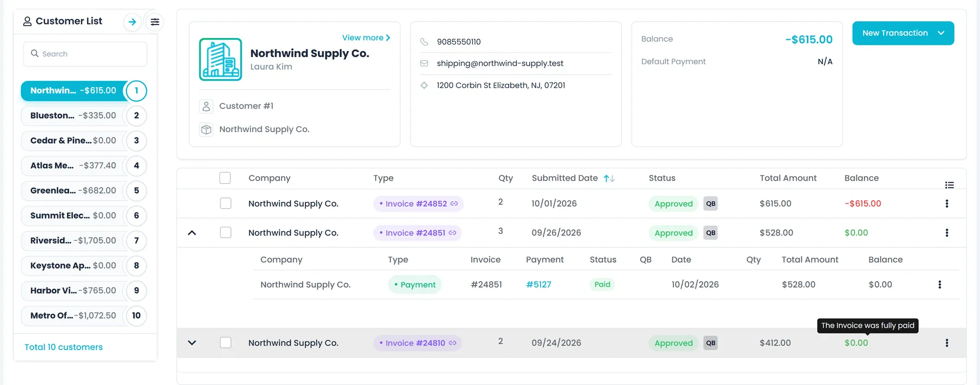The width and height of the screenshot is (980, 385).
Task: Click the shipping@northwind-supply.test email
Action: click(500, 64)
